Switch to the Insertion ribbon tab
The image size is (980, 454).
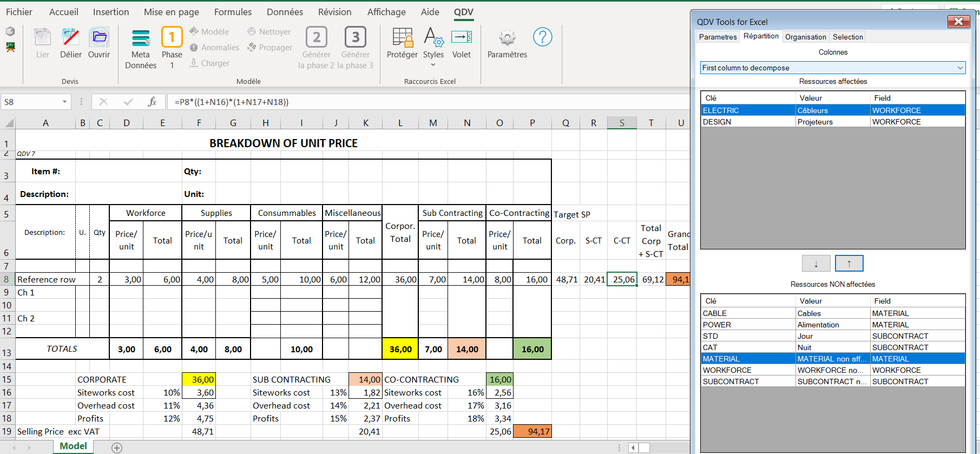tap(111, 12)
